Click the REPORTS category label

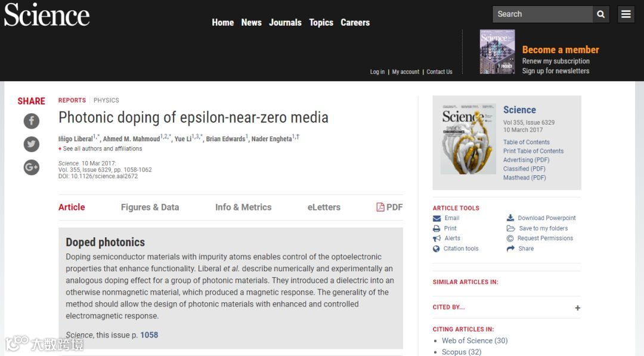point(72,100)
